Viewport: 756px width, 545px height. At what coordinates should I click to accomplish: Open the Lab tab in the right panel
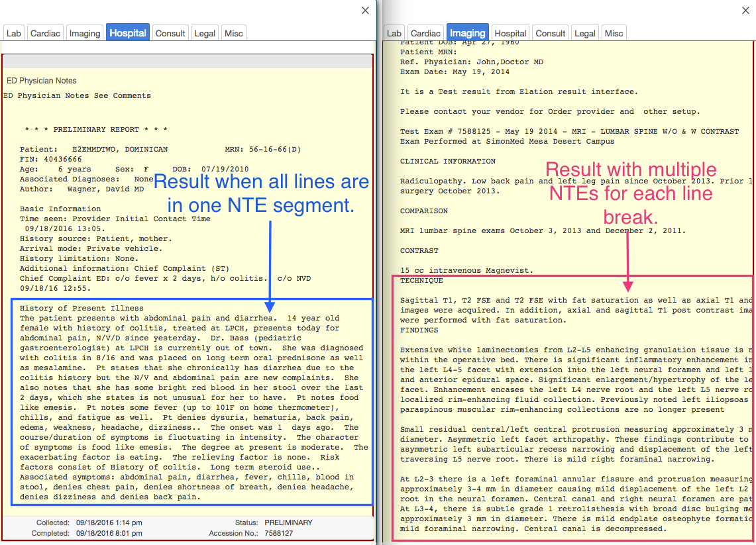pyautogui.click(x=394, y=33)
